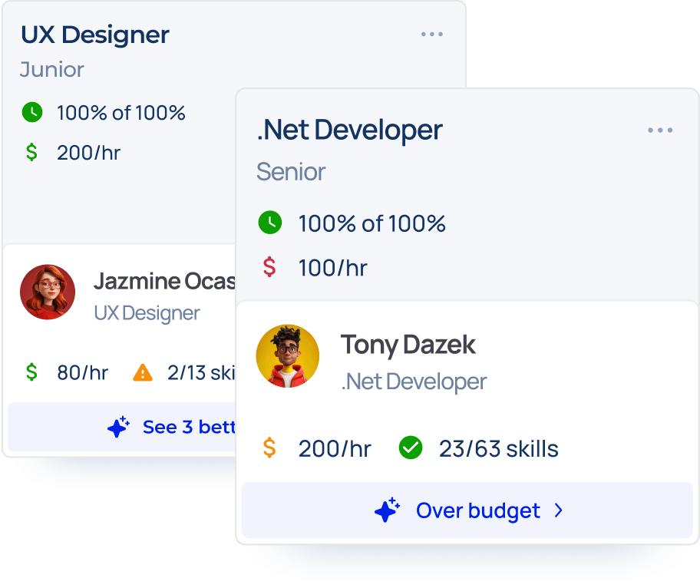
Task: Click the clock icon on .Net Developer card
Action: [x=269, y=223]
